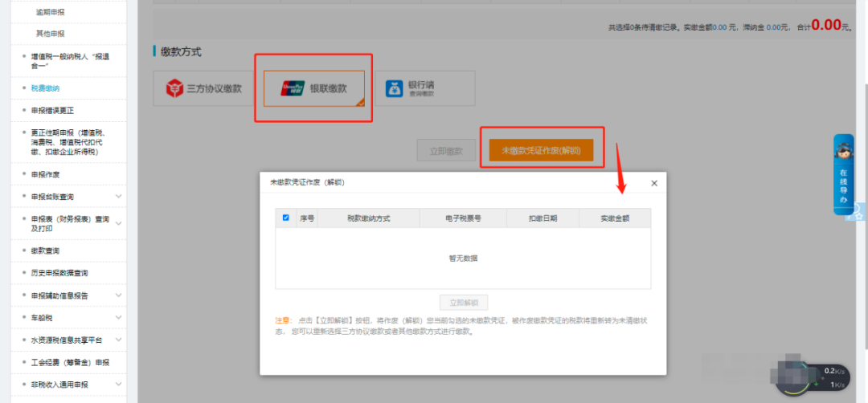Viewport: 868px width, 403px height.
Task: Open 缴款查询 sidebar item
Action: [45, 250]
